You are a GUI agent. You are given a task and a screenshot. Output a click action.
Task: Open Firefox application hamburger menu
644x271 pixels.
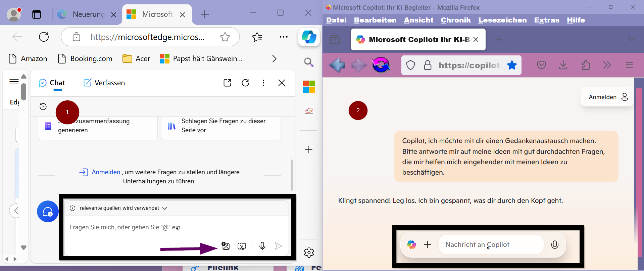(629, 65)
